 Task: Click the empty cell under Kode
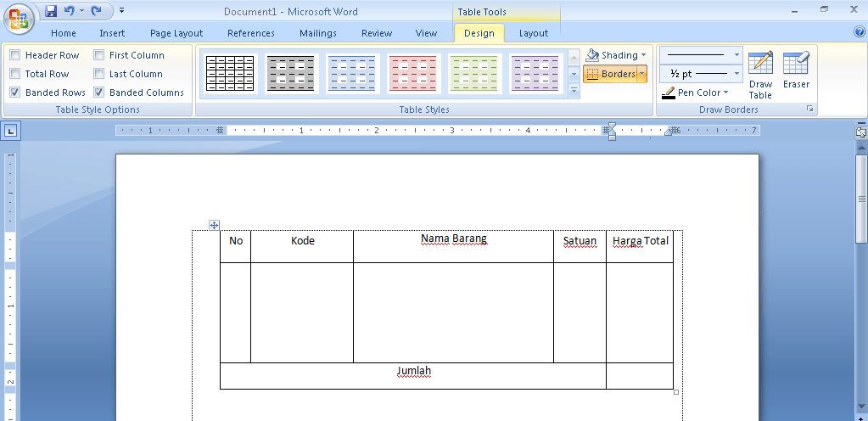point(302,313)
